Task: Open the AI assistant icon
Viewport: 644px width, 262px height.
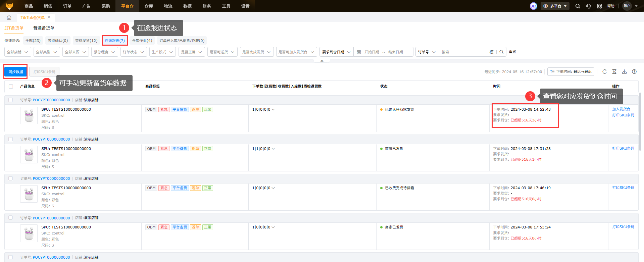Action: [x=533, y=6]
